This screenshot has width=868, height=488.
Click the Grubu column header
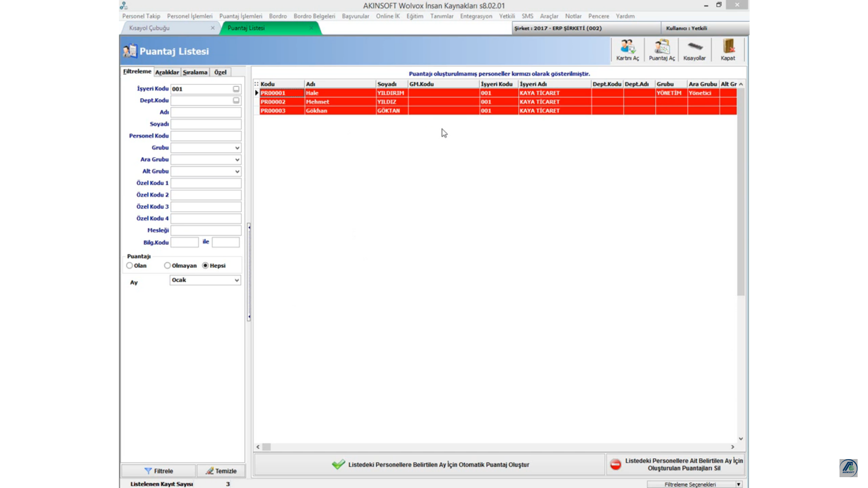coord(671,84)
